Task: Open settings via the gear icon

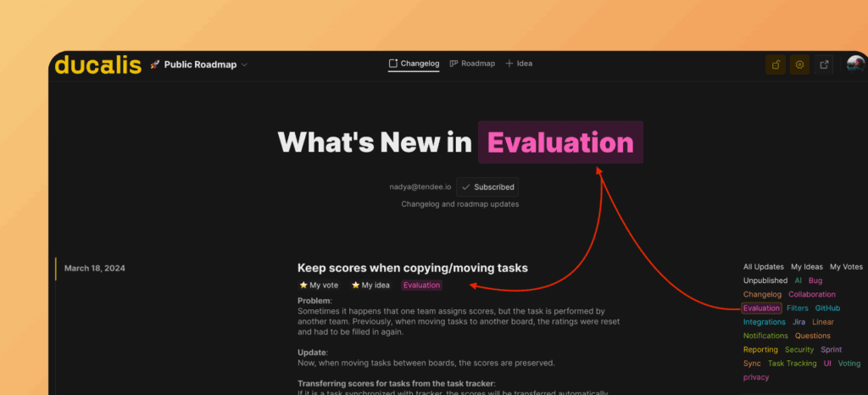Action: 799,64
